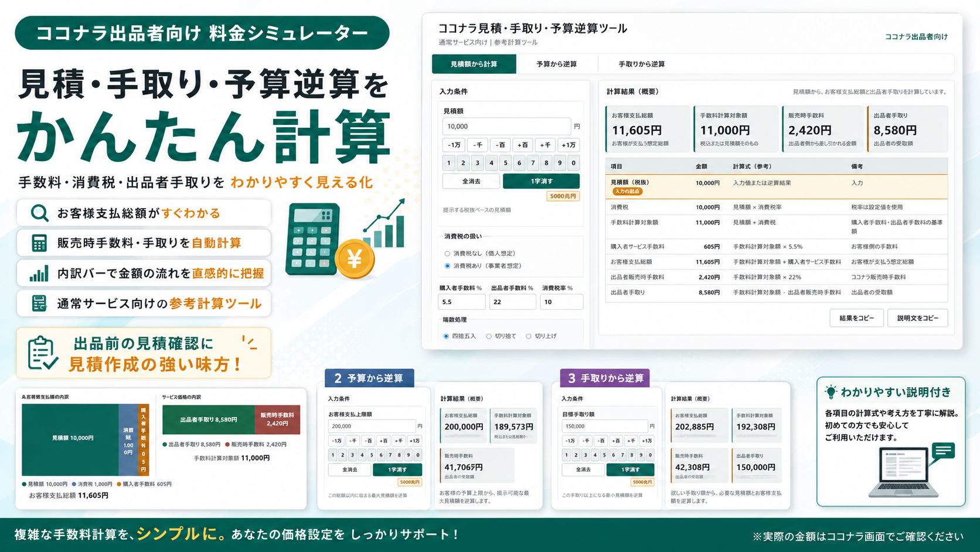Click the 出品者販売時手数料 row showing 2,420円
980x552 pixels.
pyautogui.click(x=776, y=277)
